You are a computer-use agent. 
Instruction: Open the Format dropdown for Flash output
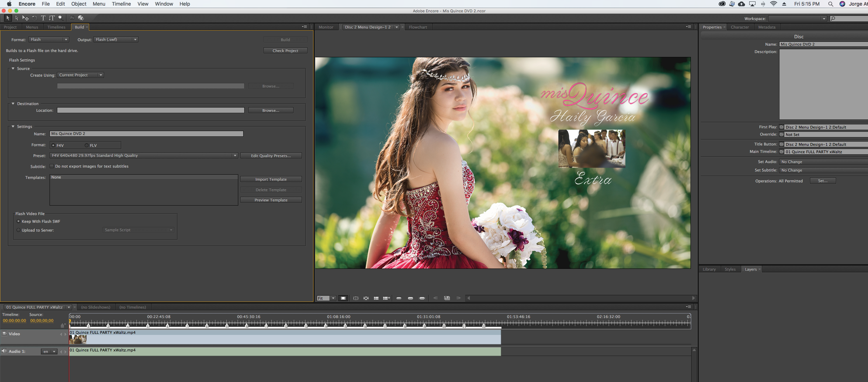(x=47, y=39)
